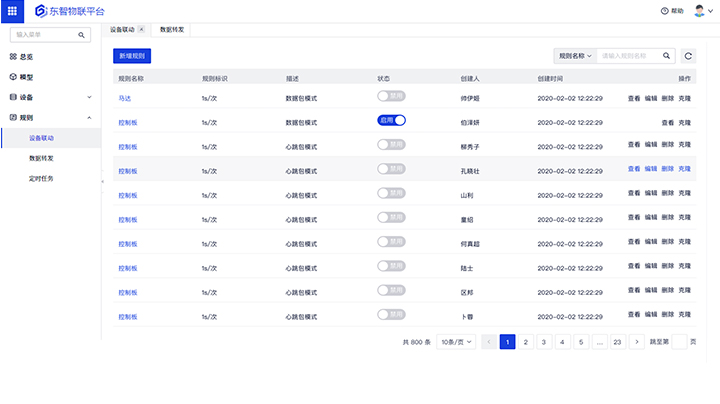Viewport: 720px width, 404px height.
Task: Click the search icon in rule name field
Action: click(666, 56)
